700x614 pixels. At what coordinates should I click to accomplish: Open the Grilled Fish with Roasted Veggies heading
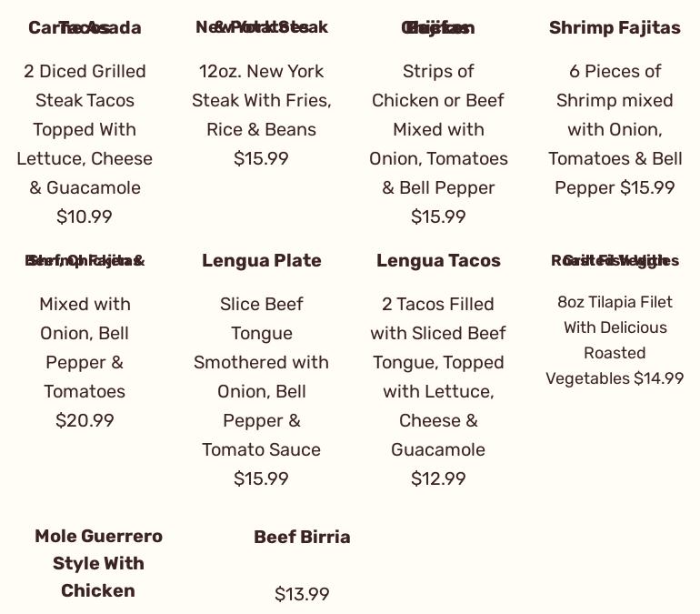point(615,261)
